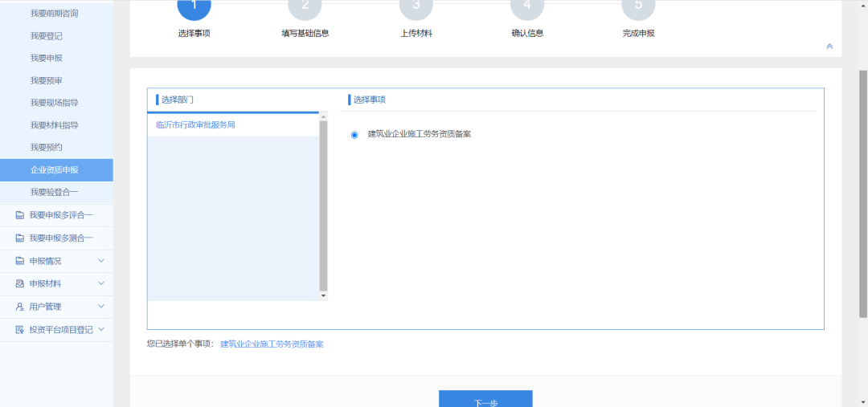Click the selected item link 建筑业企业施工劳务资质备案
This screenshot has height=407, width=868.
pos(272,344)
